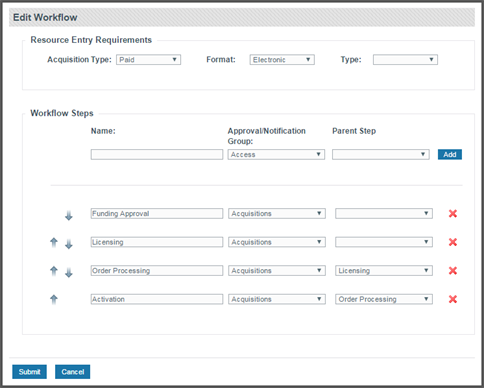Move Activation step up
The height and width of the screenshot is (388, 484).
click(54, 299)
